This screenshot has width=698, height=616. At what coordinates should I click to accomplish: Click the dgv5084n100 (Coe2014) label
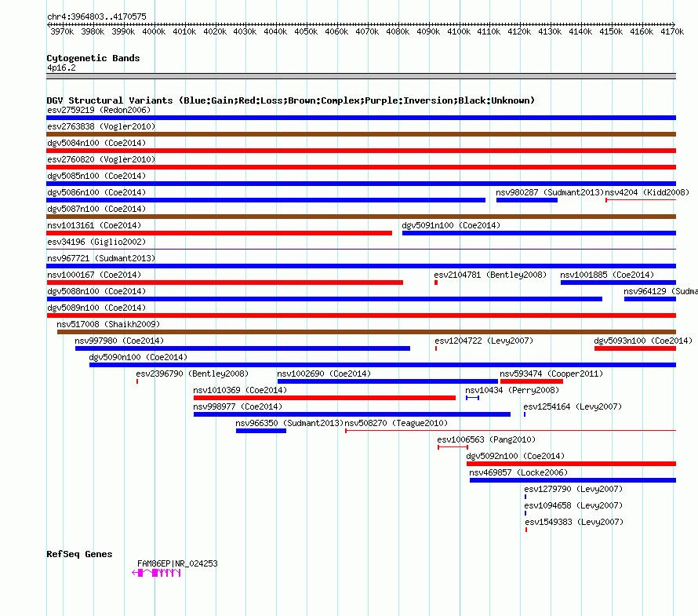(x=96, y=143)
